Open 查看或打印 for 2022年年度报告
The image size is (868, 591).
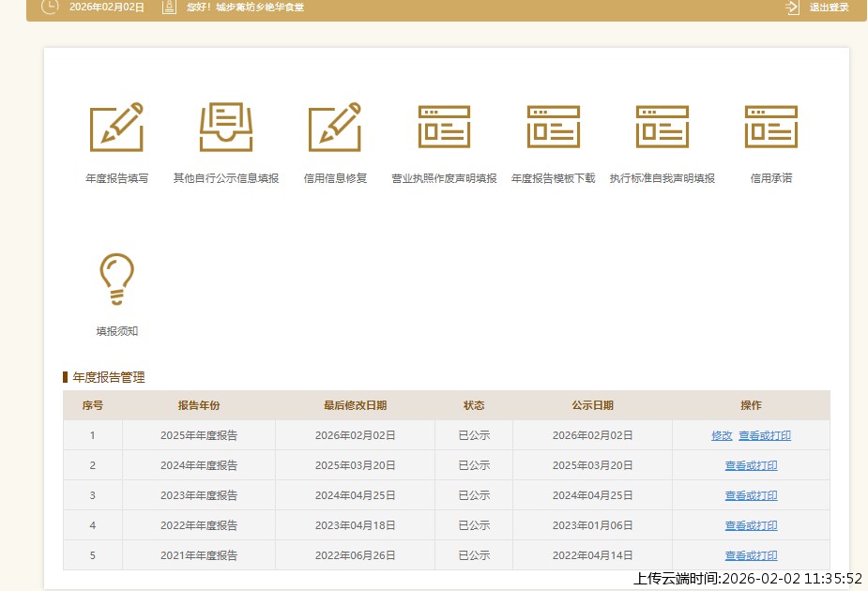pos(751,525)
